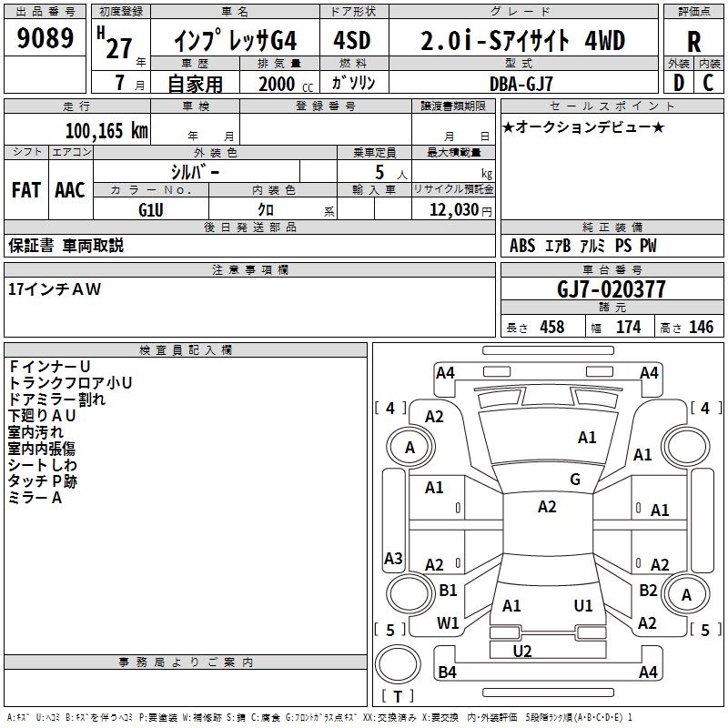Click the exterior grade D cell
The height and width of the screenshot is (728, 728).
tap(678, 82)
